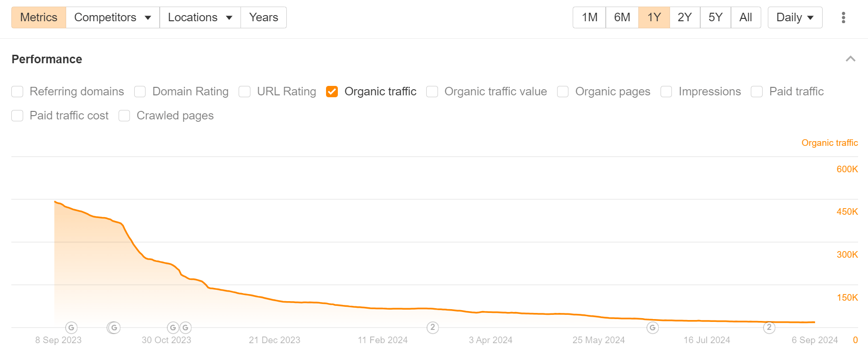Select the Metrics tab
Image resolution: width=868 pixels, height=354 pixels.
[x=38, y=17]
